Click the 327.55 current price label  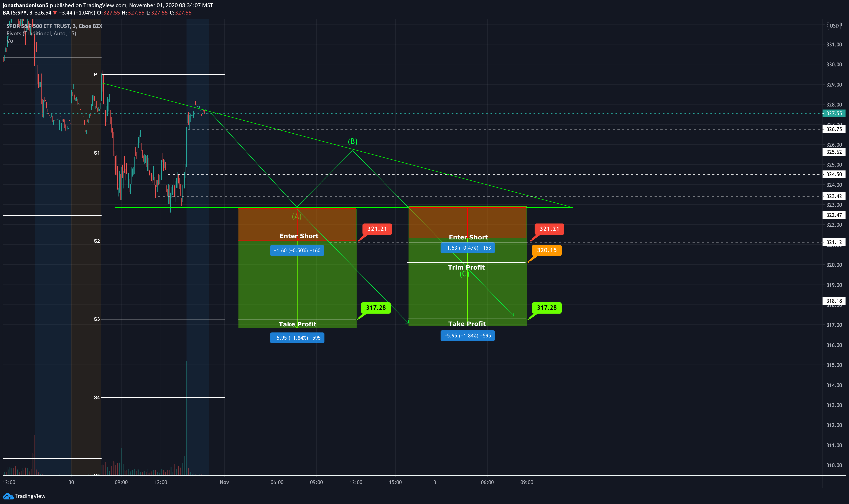coord(834,113)
